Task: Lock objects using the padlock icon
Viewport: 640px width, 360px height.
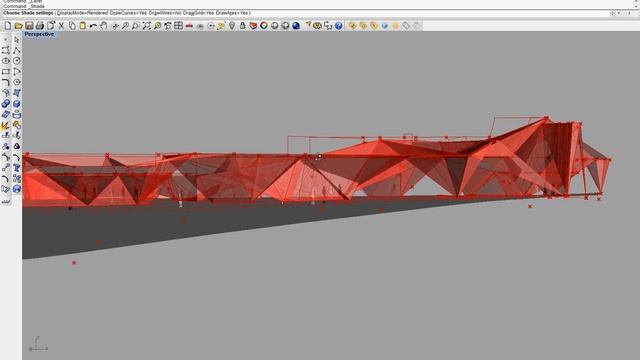Action: pos(242,26)
